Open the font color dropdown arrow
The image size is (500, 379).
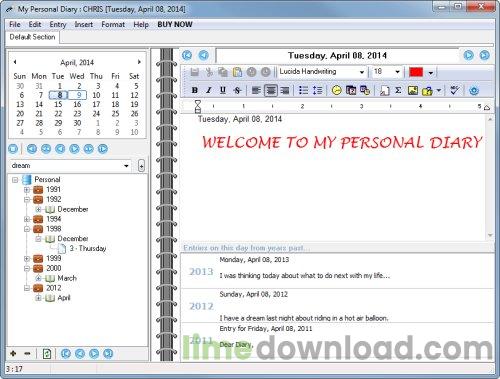(431, 72)
